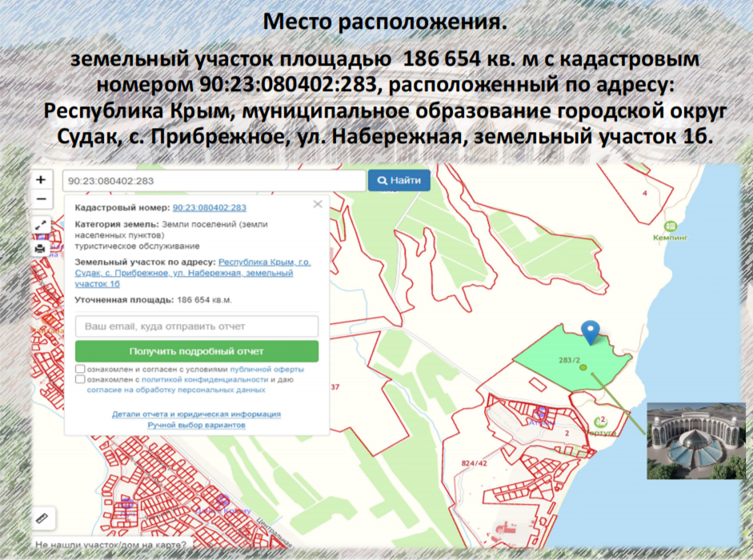
Task: Click the blue location pin marker
Action: pyautogui.click(x=591, y=331)
